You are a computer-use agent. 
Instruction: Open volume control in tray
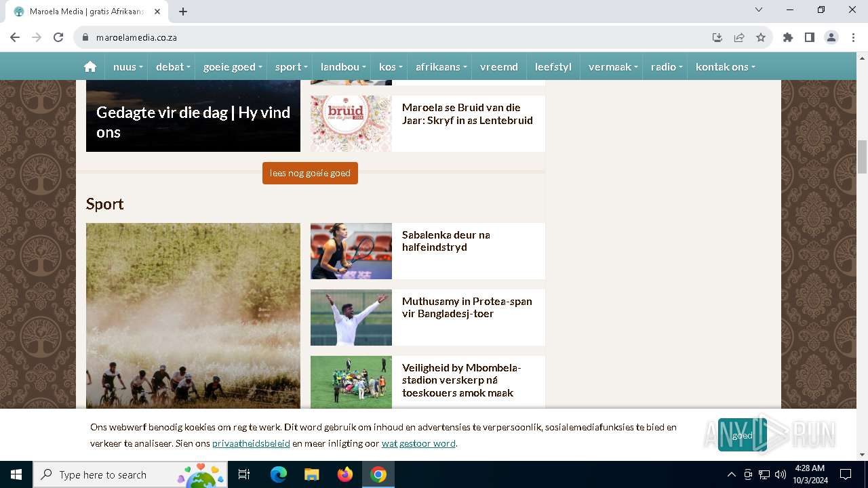pyautogui.click(x=781, y=474)
